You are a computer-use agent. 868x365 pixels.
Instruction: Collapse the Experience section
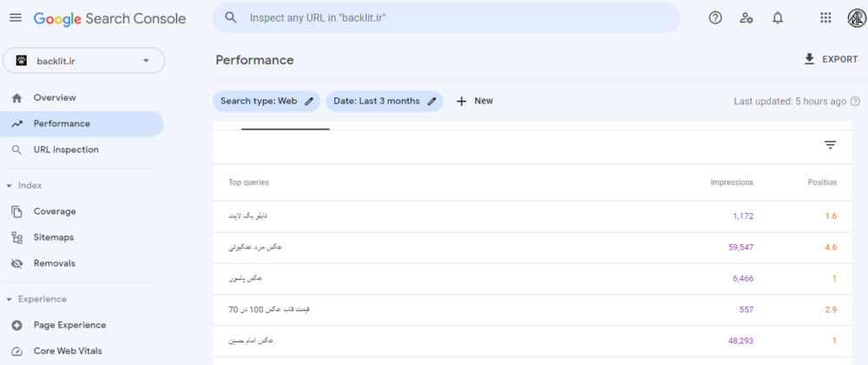click(10, 300)
